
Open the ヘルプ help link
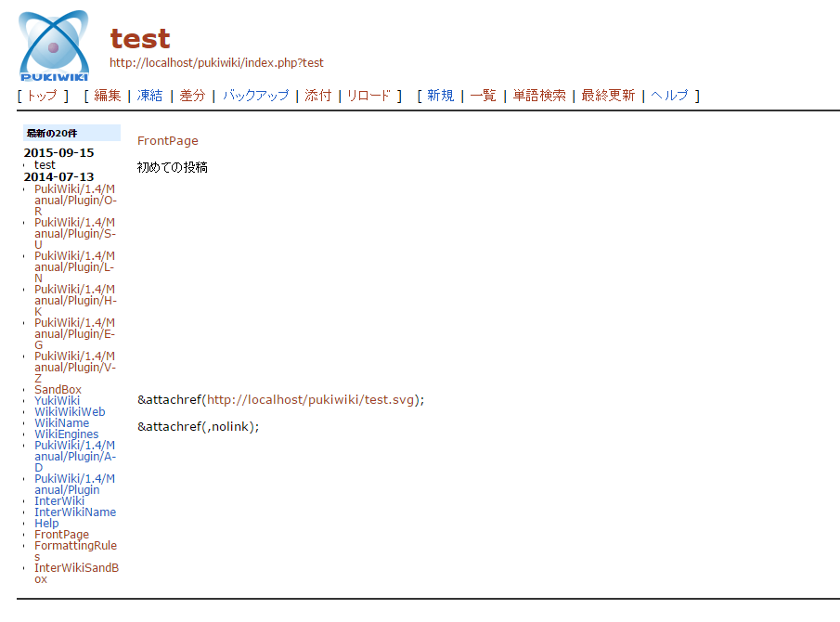click(669, 96)
